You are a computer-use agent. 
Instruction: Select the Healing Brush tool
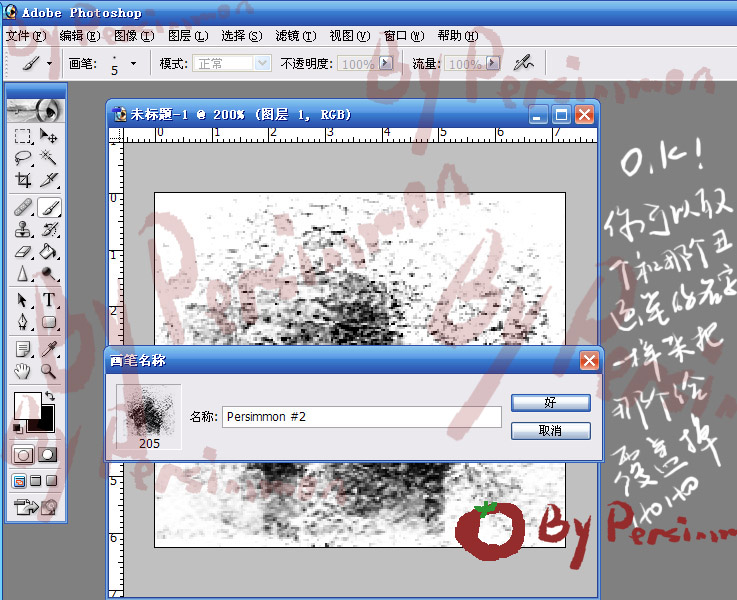click(x=23, y=207)
